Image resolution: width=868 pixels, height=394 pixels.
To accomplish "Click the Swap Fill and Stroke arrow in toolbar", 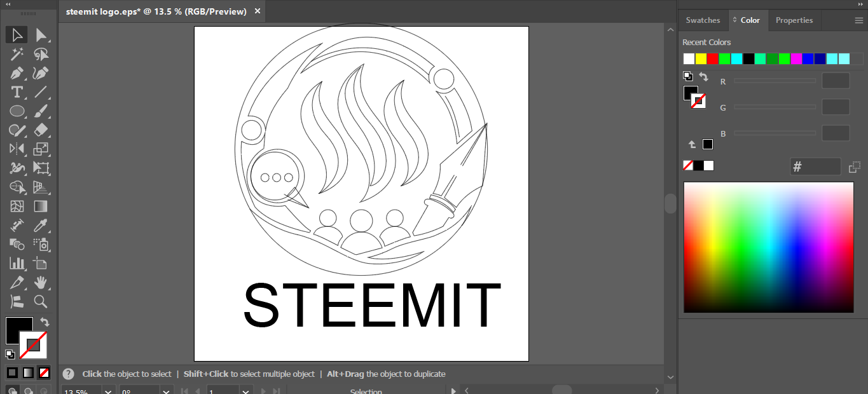I will pyautogui.click(x=45, y=322).
